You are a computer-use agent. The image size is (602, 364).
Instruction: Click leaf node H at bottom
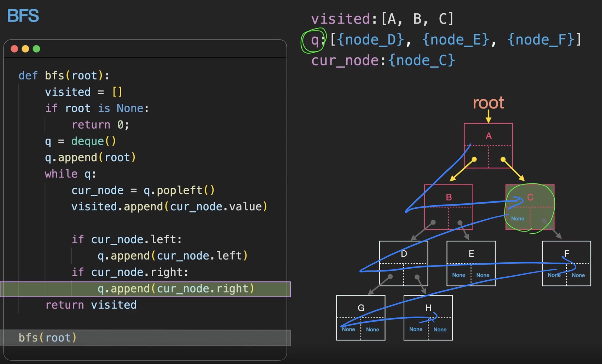pos(428,308)
